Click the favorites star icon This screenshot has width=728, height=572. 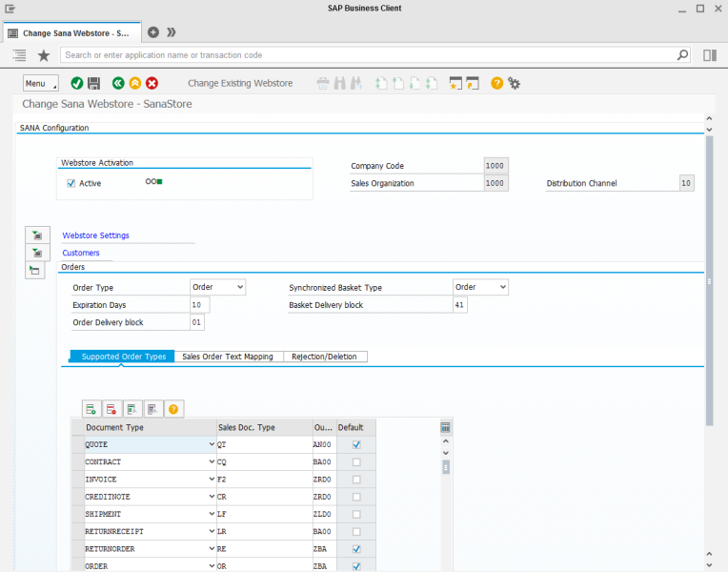[x=44, y=55]
